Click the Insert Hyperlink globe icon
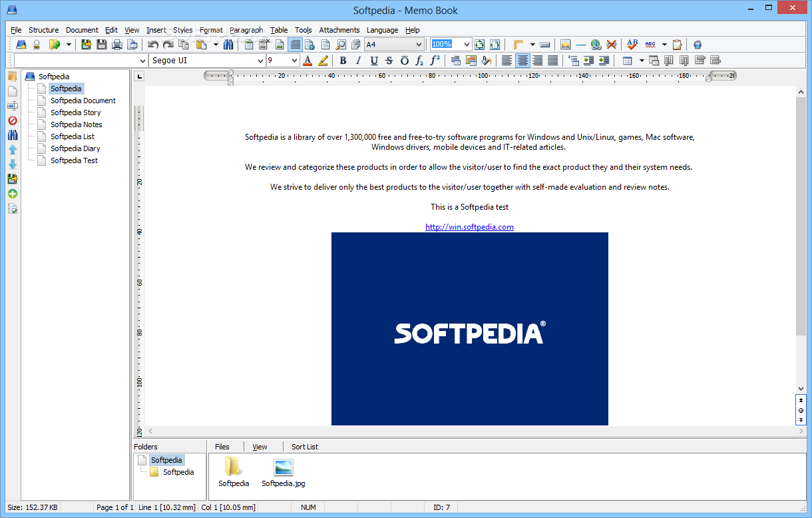812x518 pixels. [596, 45]
